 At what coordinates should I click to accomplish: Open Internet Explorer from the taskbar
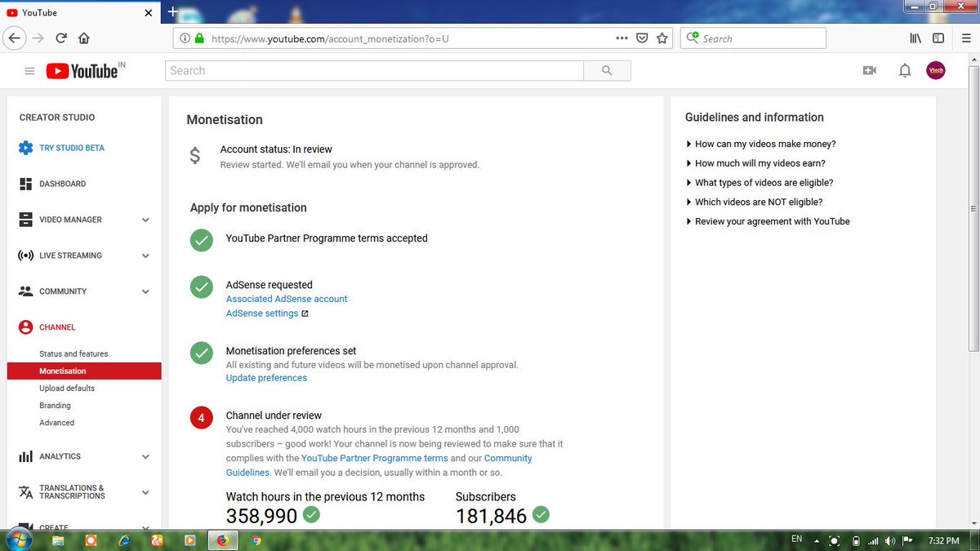point(124,540)
